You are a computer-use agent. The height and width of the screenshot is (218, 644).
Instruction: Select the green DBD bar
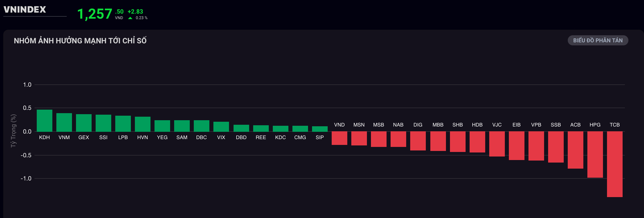coord(241,128)
